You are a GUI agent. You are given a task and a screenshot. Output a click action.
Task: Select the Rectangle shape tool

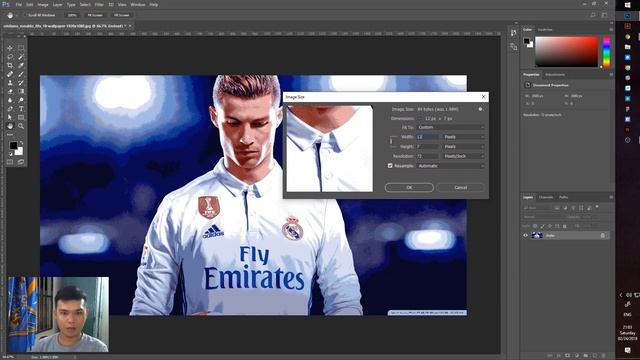(x=21, y=118)
